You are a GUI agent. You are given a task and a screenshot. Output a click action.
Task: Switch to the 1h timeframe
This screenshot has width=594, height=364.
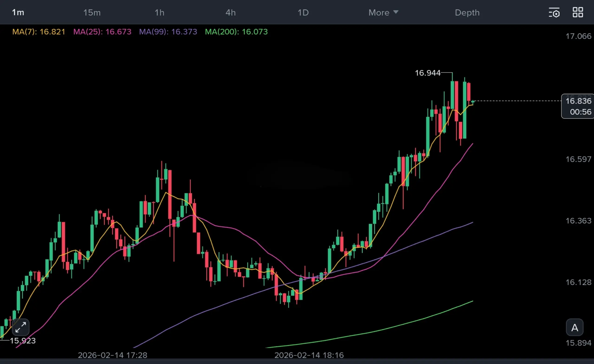[159, 13]
